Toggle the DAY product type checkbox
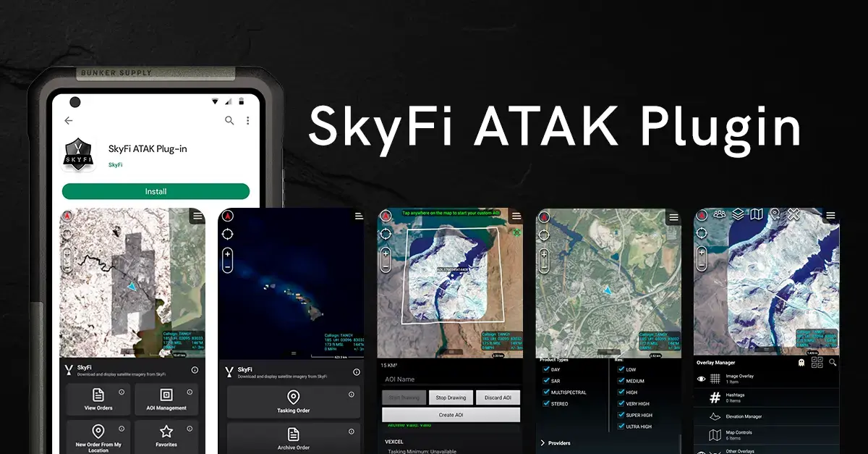868x454 pixels. pyautogui.click(x=546, y=369)
